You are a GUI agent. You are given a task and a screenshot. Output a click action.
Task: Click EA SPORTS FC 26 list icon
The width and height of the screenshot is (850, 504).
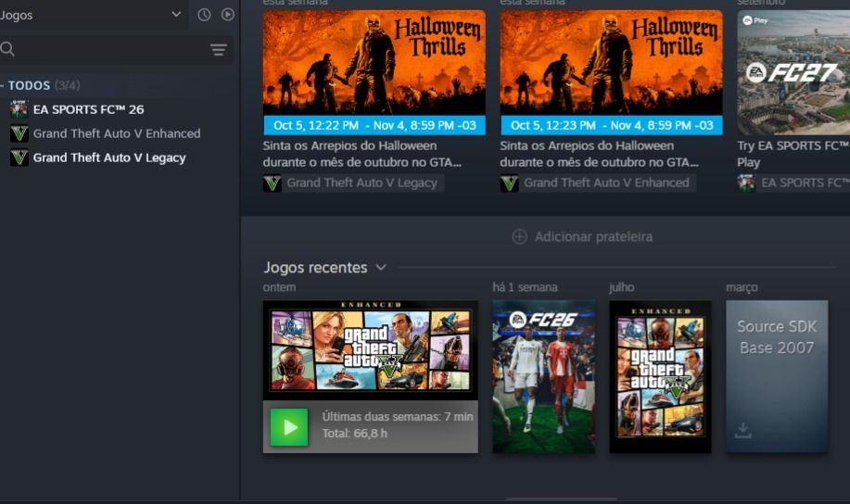19,109
